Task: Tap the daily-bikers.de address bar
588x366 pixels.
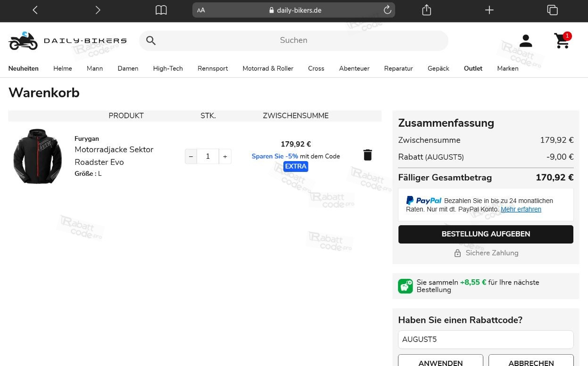Action: click(294, 10)
